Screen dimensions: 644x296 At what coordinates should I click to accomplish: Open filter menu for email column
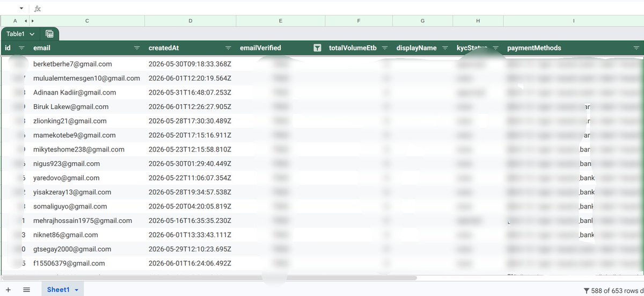137,48
